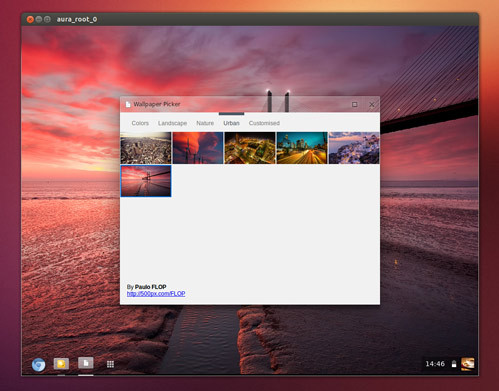
Task: Choose the aerial city wallpaper thumbnail
Action: click(146, 148)
